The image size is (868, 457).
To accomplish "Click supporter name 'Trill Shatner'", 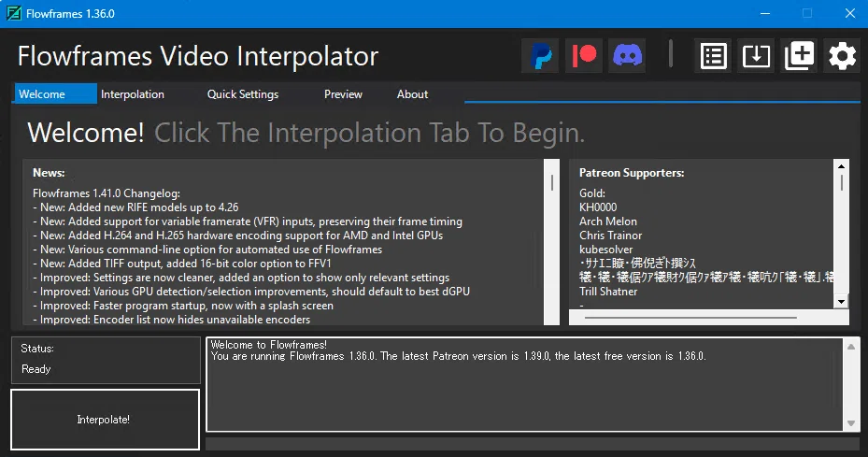I will 608,292.
